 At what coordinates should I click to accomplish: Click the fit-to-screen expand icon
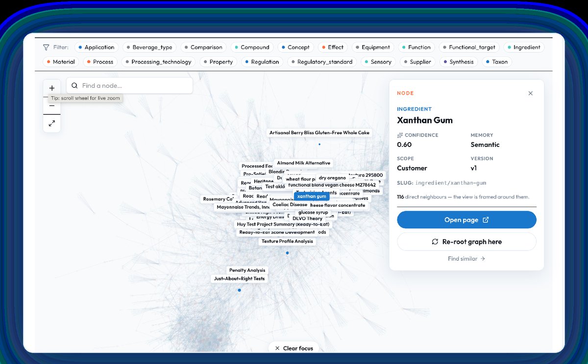coord(52,123)
